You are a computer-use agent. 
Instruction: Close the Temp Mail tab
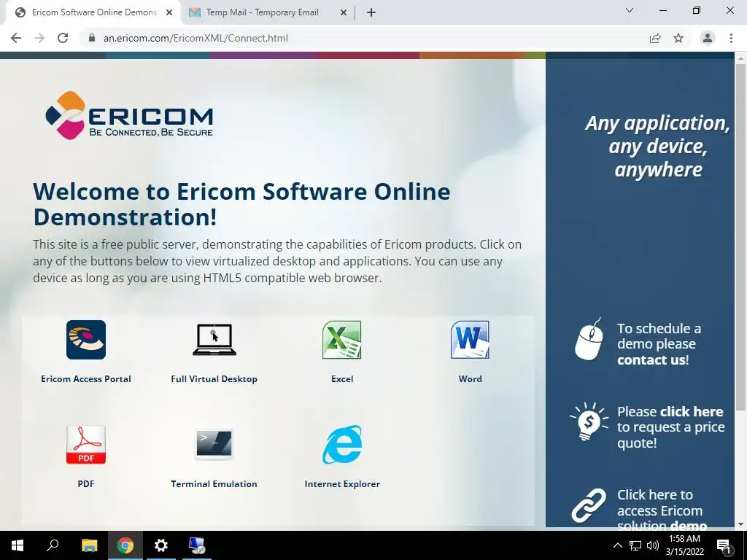point(344,12)
